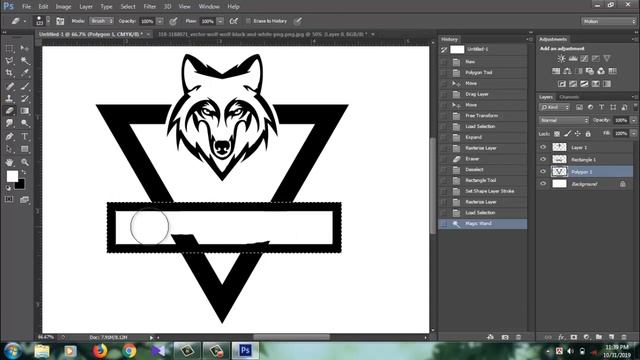Click the white foreground color swatch
640x360 pixels.
tap(12, 176)
